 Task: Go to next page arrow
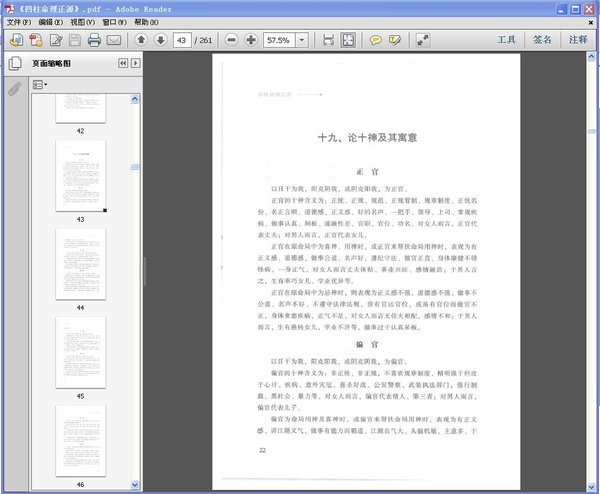tap(161, 39)
